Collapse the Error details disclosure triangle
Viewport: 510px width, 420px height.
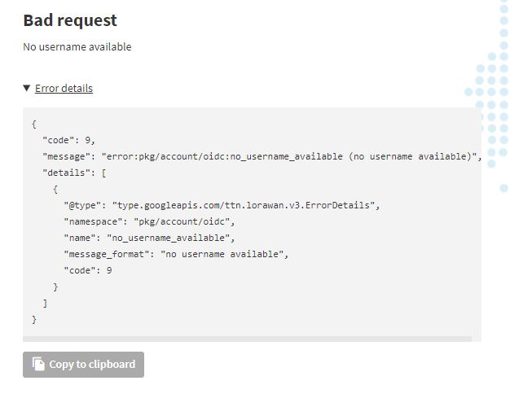click(x=27, y=88)
